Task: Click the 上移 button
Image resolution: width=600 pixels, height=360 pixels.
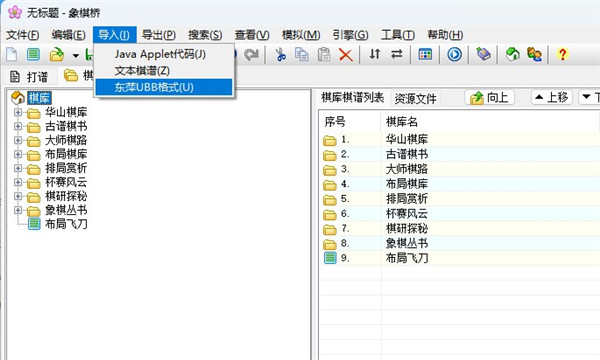Action: pos(551,98)
